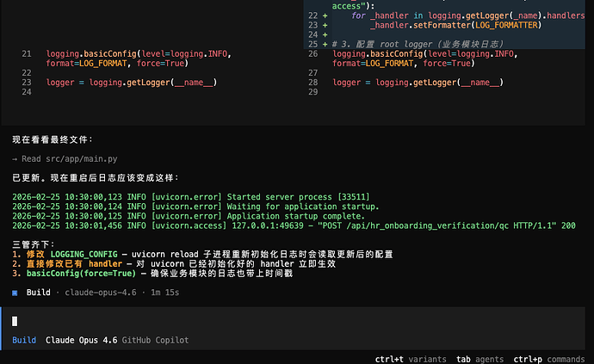Image resolution: width=594 pixels, height=364 pixels.
Task: Click the log line Application startup complete.
Action: point(189,216)
